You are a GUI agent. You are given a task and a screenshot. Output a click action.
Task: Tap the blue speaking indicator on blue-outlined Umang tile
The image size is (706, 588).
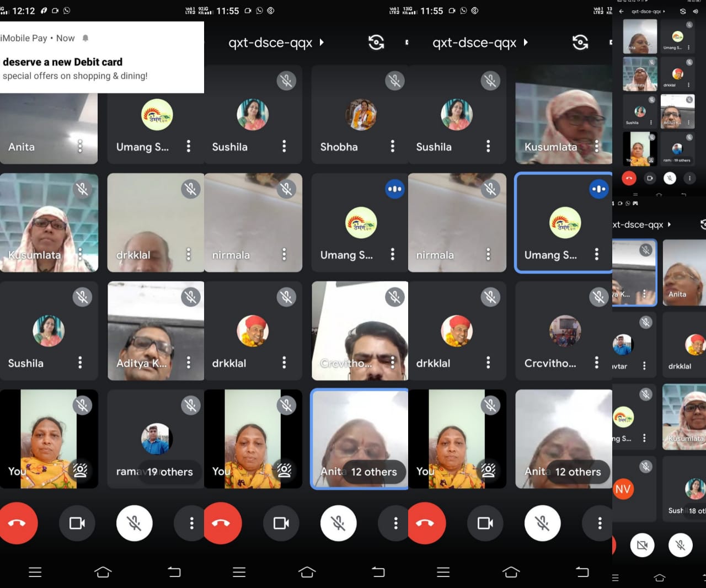click(x=598, y=189)
